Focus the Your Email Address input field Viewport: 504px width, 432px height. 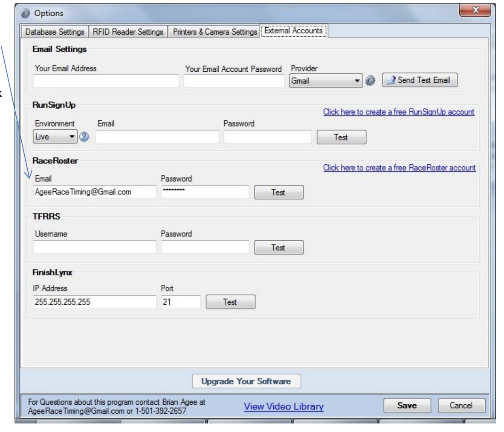pyautogui.click(x=106, y=81)
